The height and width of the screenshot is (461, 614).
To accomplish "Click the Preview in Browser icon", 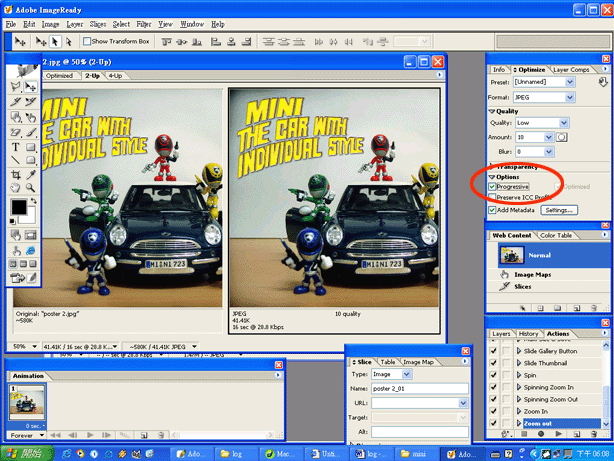I will tap(31, 250).
